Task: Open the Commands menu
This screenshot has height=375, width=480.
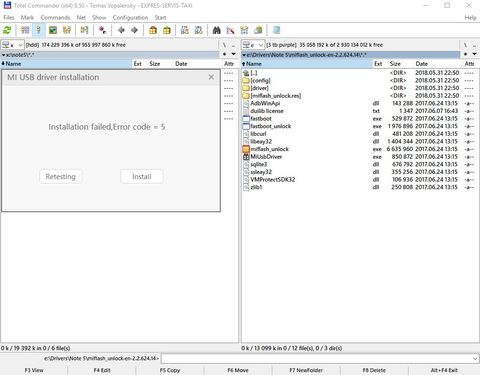Action: point(55,18)
